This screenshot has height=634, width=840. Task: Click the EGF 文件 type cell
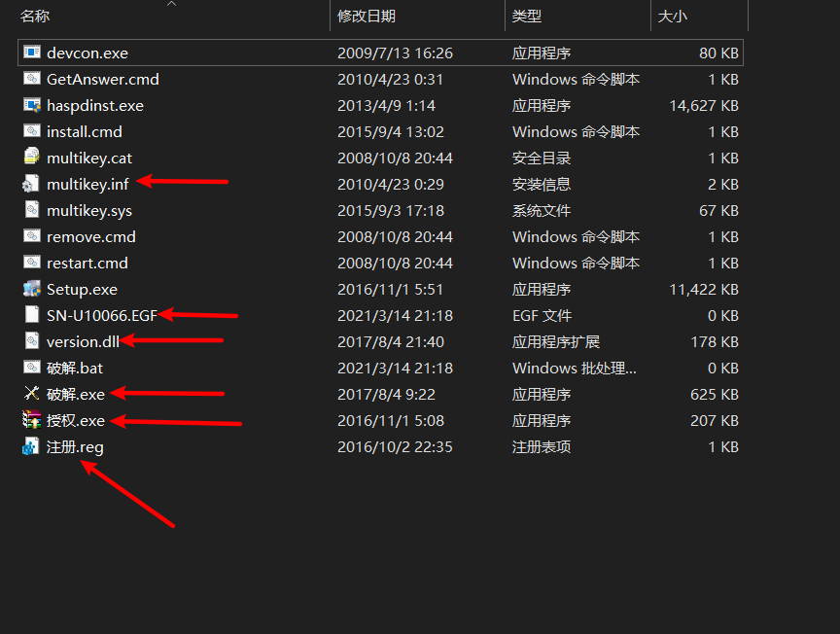pos(542,316)
